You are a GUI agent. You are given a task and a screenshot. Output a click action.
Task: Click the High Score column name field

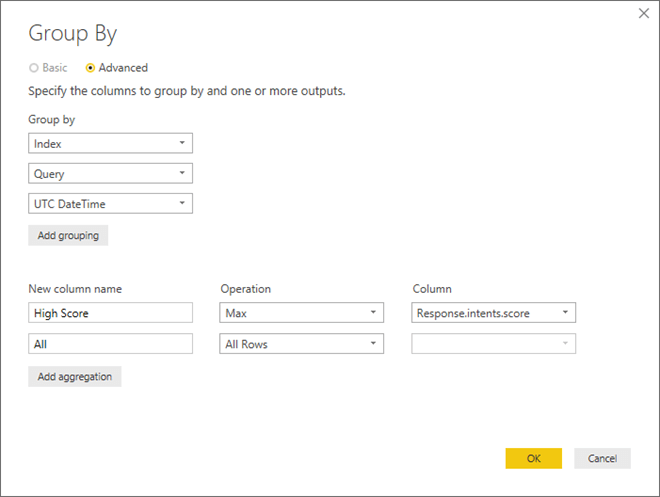pyautogui.click(x=110, y=313)
